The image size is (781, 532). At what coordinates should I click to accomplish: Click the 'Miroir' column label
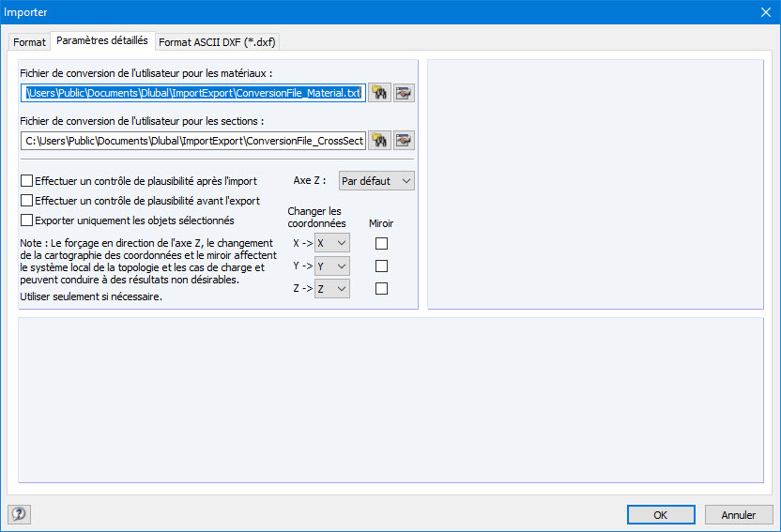[x=381, y=223]
